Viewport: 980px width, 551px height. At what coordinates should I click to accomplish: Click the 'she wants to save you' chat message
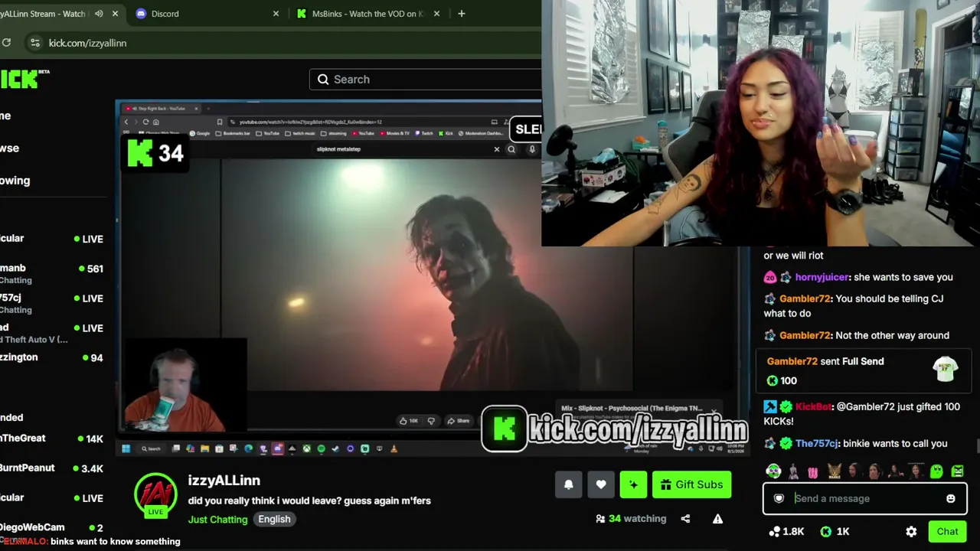tap(903, 278)
